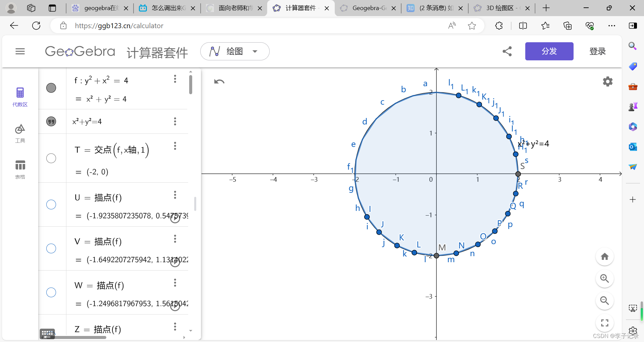
Task: Open the 绘图 app switcher dropdown
Action: [235, 51]
